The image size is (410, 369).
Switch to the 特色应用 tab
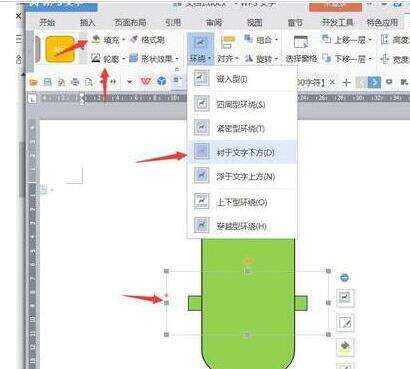(382, 22)
